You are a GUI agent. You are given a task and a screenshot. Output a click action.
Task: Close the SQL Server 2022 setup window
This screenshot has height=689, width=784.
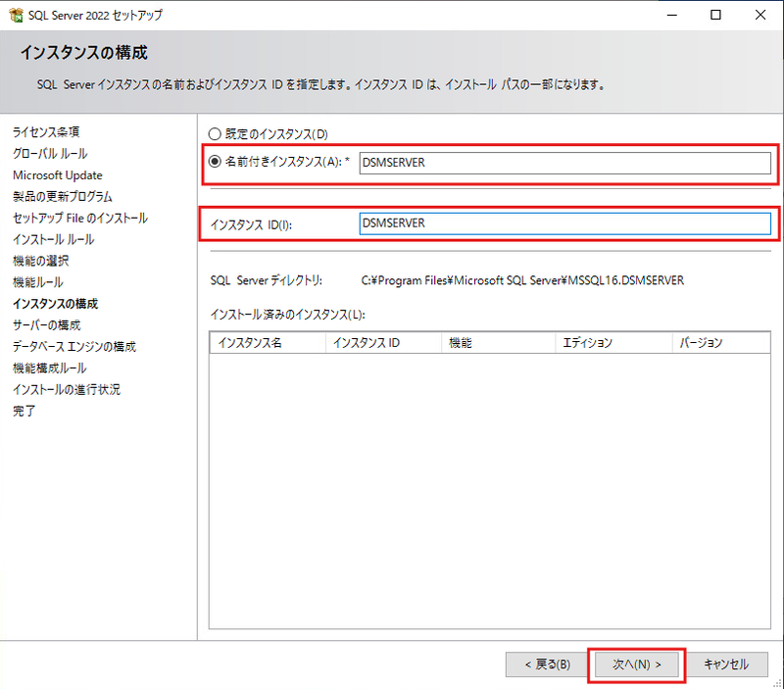pyautogui.click(x=760, y=15)
